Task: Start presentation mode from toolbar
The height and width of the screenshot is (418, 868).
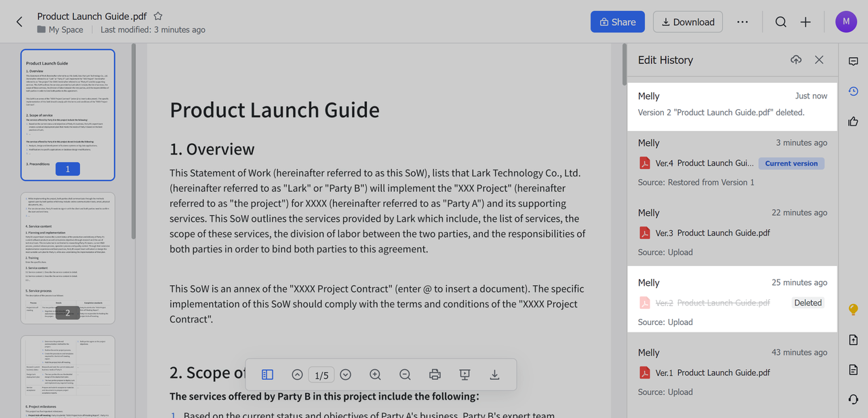Action: pos(465,375)
